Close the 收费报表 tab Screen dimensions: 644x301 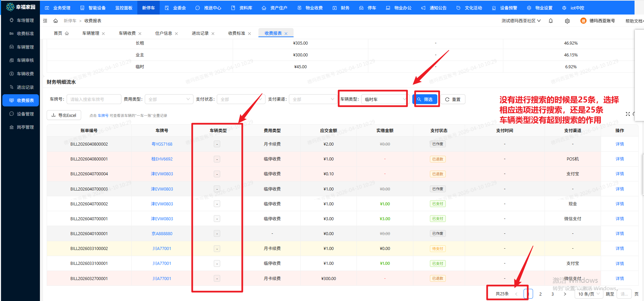pos(286,34)
